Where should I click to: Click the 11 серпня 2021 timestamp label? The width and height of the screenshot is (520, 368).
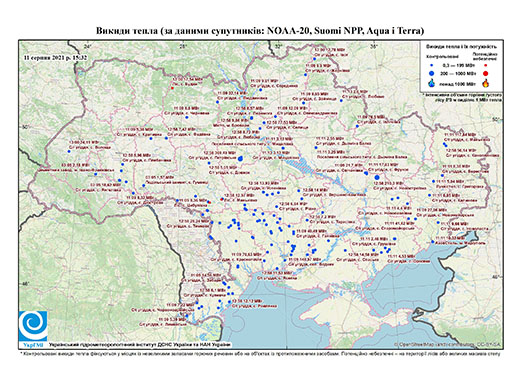(x=56, y=57)
